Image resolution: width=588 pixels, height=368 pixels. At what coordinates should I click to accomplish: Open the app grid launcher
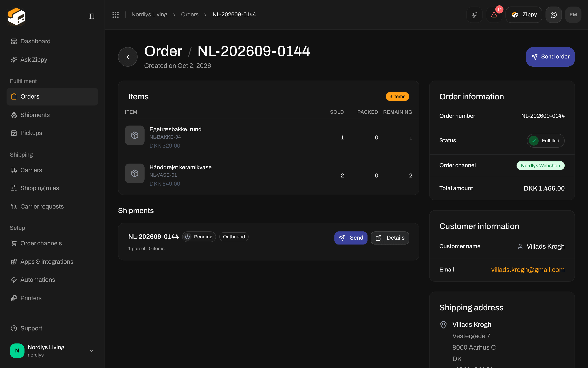[x=115, y=15]
